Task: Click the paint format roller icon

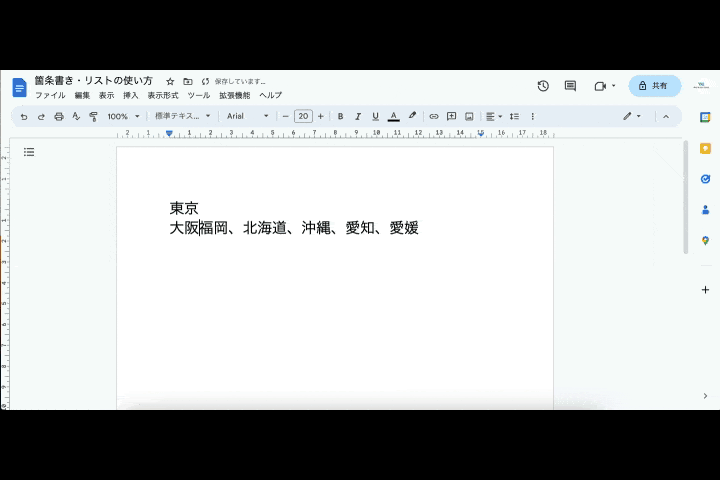Action: point(94,116)
